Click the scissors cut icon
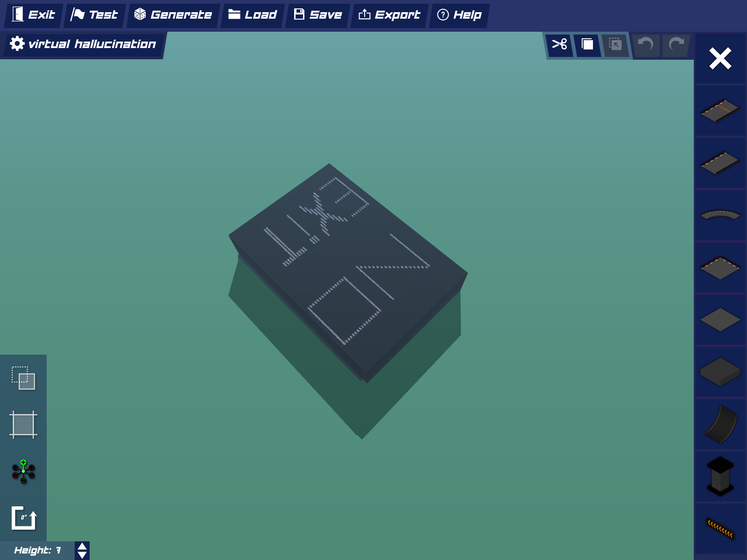This screenshot has width=747, height=560. [559, 45]
